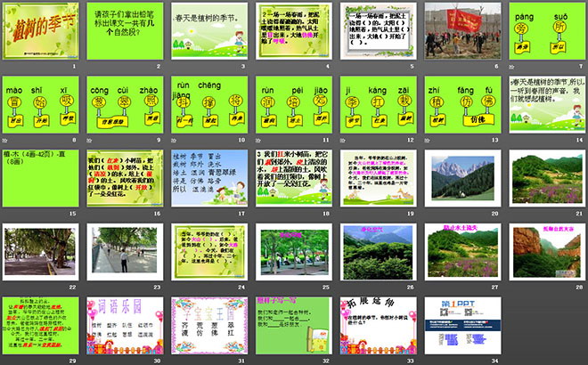Viewport: 588px width, 365px height.
Task: Select slide 30 '词语乐园'
Action: coord(125,326)
